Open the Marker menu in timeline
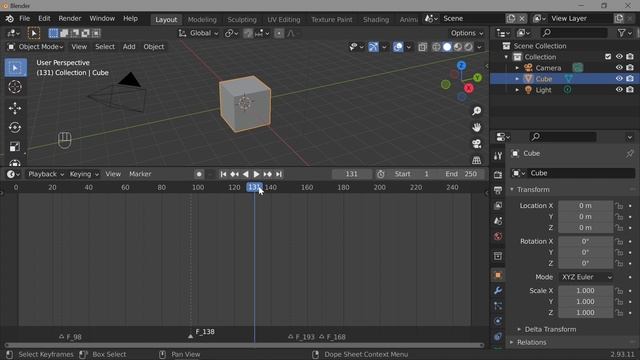Viewport: 640px width, 360px height. point(140,174)
